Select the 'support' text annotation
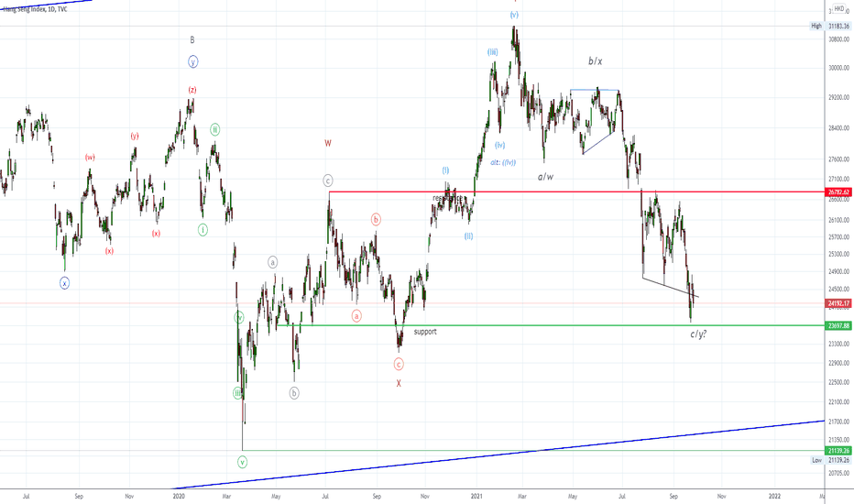 pos(425,332)
